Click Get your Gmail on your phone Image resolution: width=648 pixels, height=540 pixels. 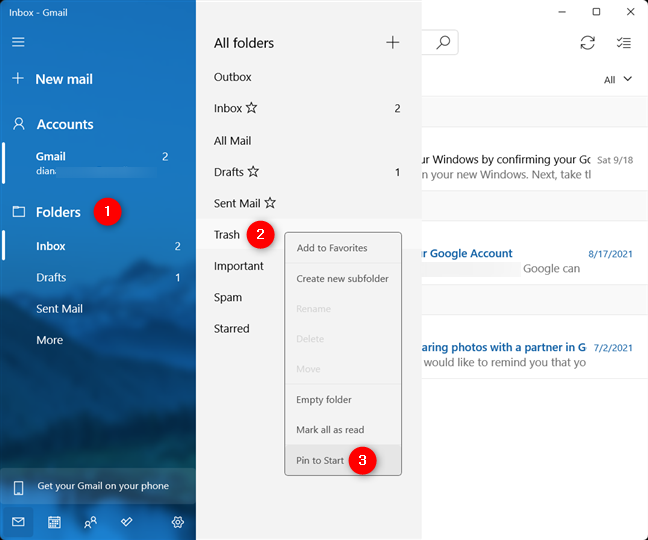pyautogui.click(x=98, y=486)
